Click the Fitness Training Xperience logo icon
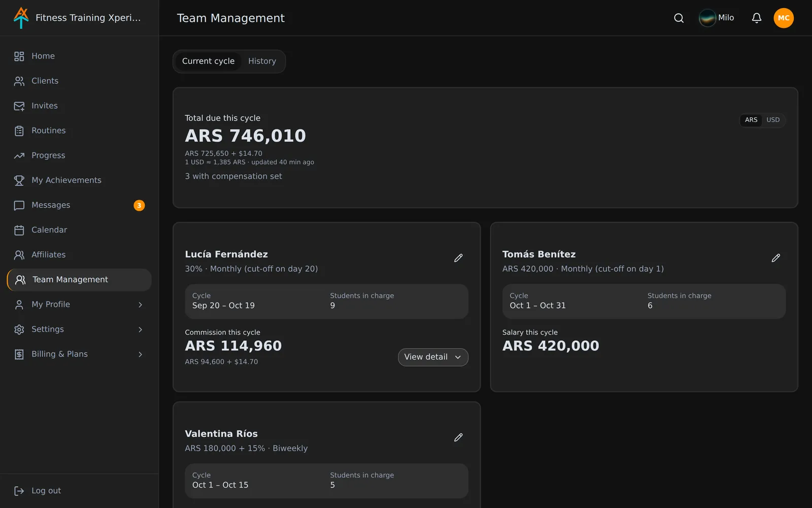812x508 pixels. (x=21, y=18)
